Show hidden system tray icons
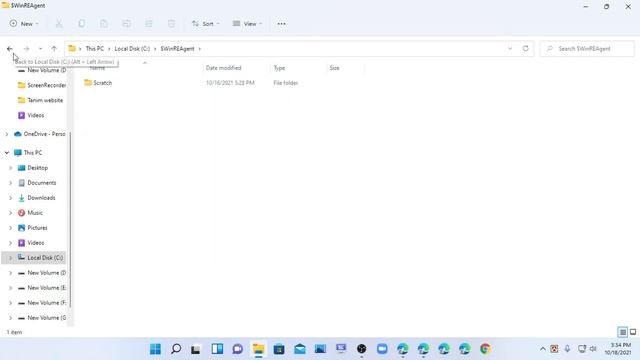The height and width of the screenshot is (360, 640). tap(542, 349)
